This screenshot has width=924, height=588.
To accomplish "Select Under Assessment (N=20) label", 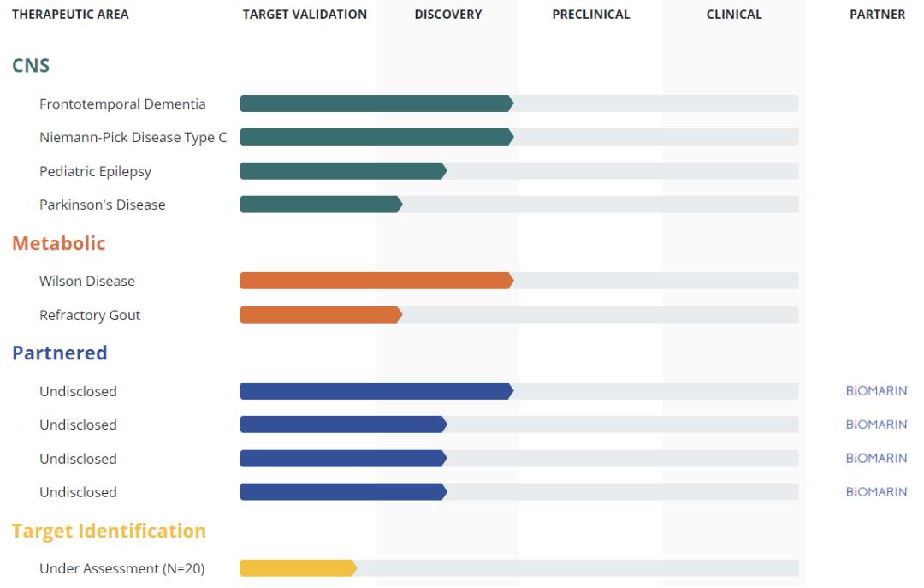I will click(x=121, y=568).
